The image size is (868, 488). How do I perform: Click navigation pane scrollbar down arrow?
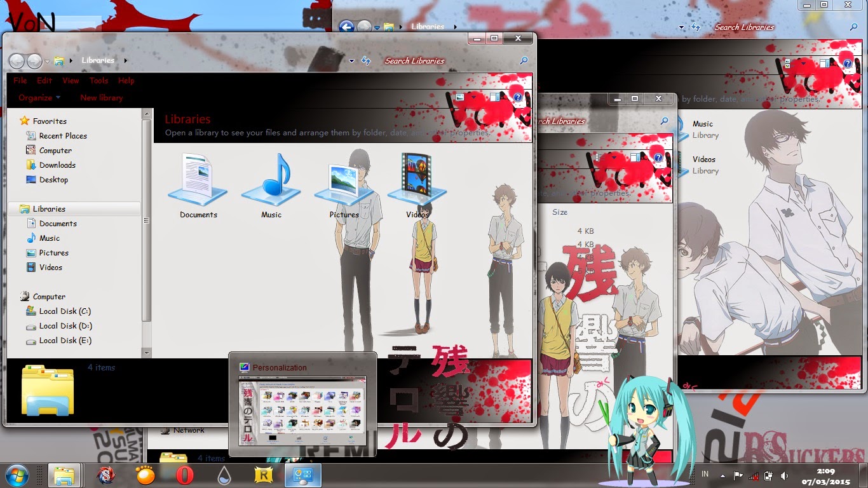tap(147, 353)
